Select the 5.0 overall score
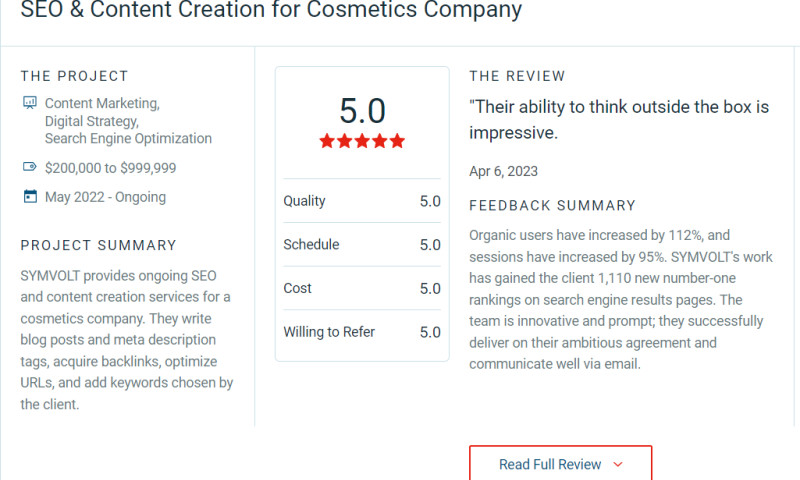The width and height of the screenshot is (800, 480). point(362,110)
